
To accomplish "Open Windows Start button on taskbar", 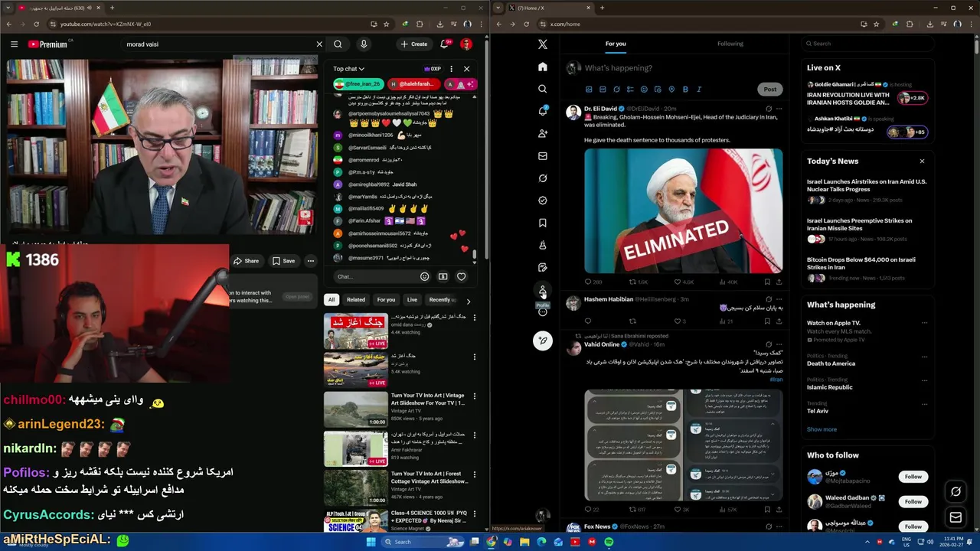I will [x=371, y=542].
